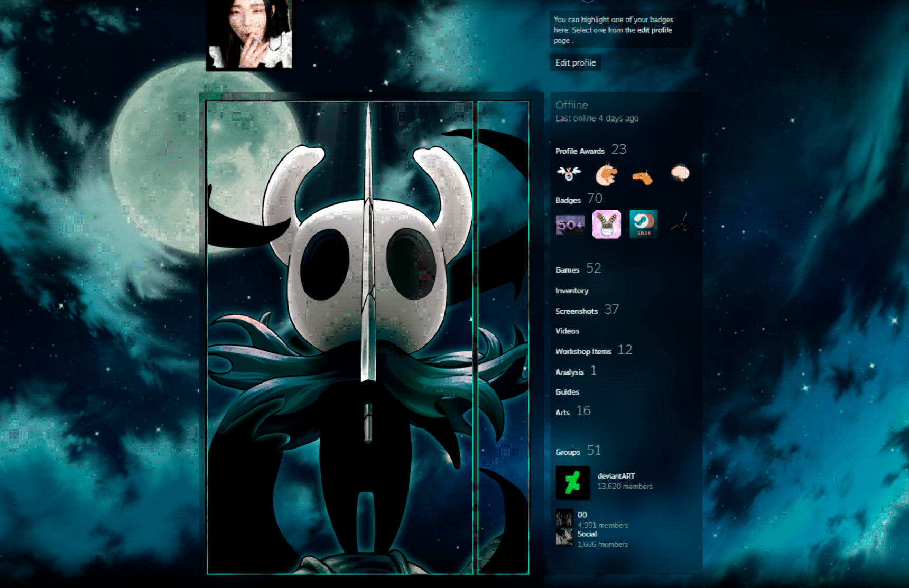The width and height of the screenshot is (909, 588).
Task: Click 'Last online 4 days ago' text
Action: pyautogui.click(x=597, y=118)
